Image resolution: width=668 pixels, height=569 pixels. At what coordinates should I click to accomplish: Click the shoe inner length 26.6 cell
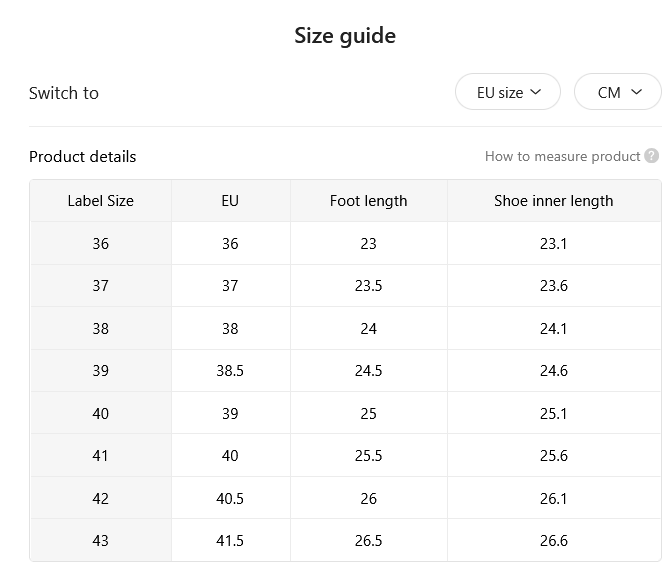coord(554,540)
